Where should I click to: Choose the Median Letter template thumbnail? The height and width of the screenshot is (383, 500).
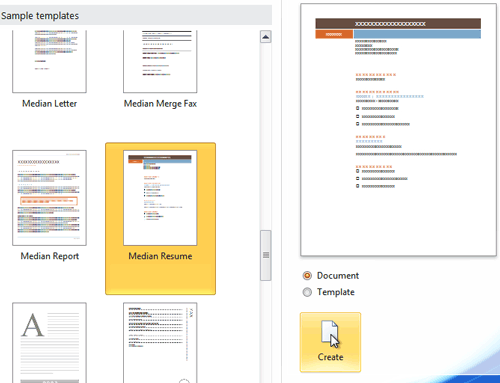(49, 61)
